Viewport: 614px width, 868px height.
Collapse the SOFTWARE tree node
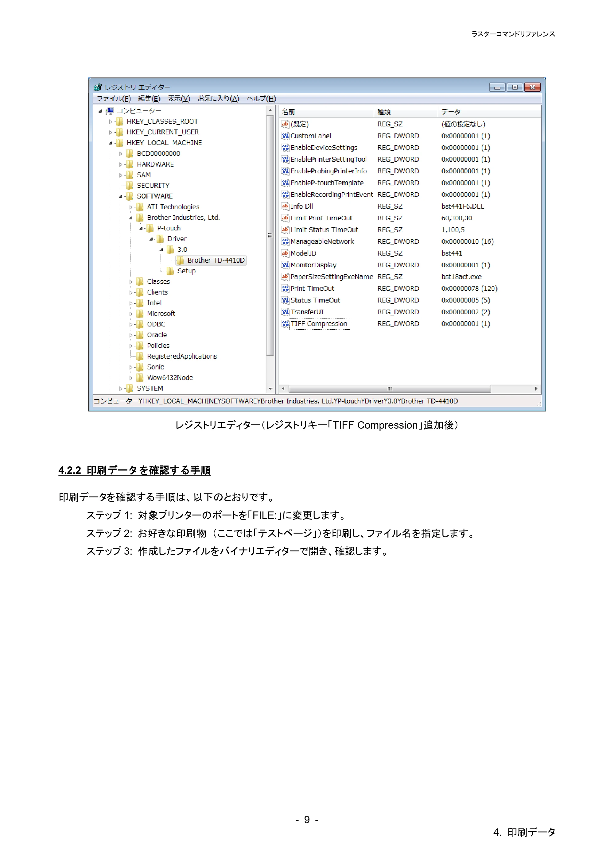point(121,196)
